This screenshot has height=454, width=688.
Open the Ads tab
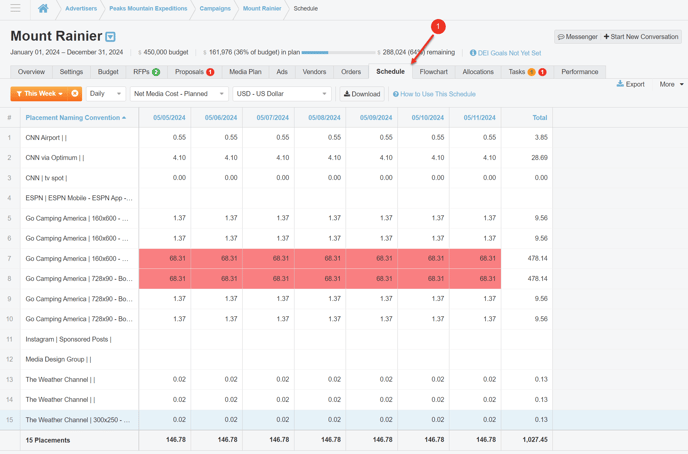282,72
